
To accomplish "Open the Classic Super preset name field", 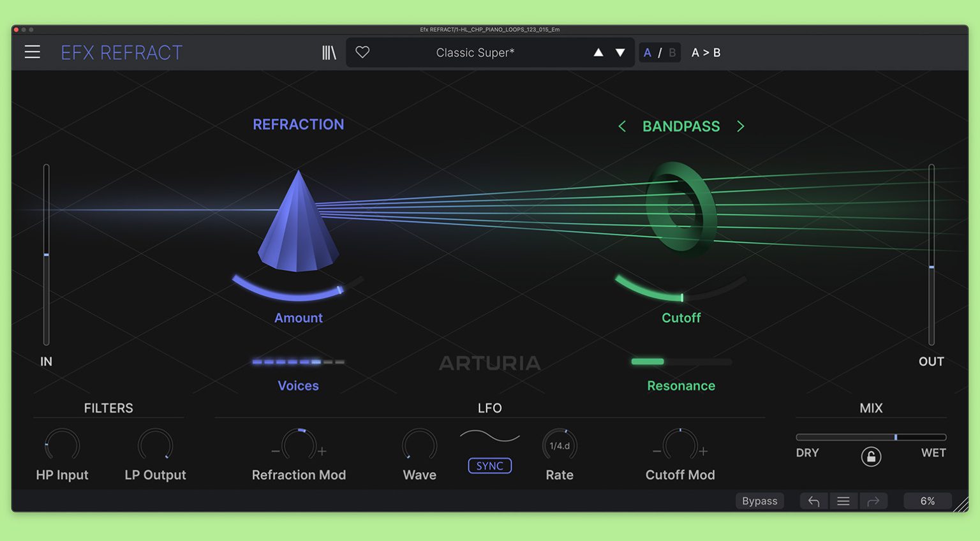I will pyautogui.click(x=475, y=52).
